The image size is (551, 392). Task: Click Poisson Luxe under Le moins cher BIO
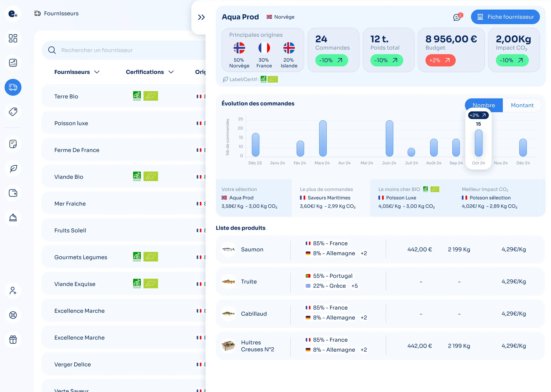point(401,198)
